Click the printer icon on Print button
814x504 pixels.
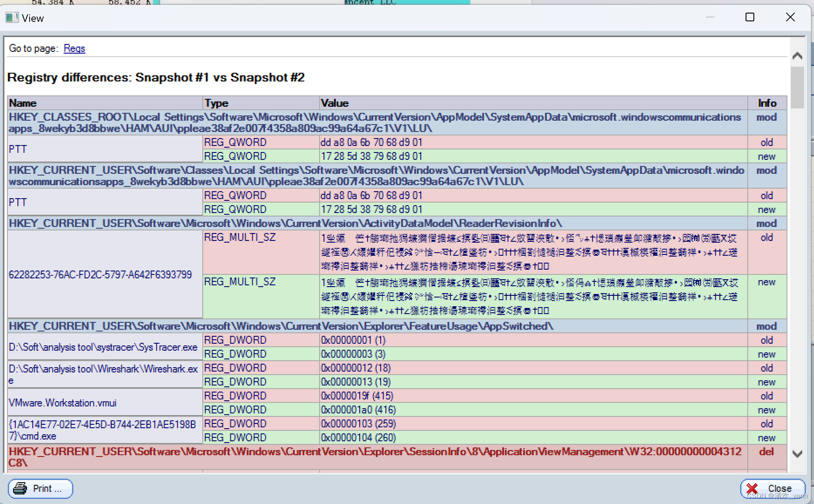[x=20, y=488]
